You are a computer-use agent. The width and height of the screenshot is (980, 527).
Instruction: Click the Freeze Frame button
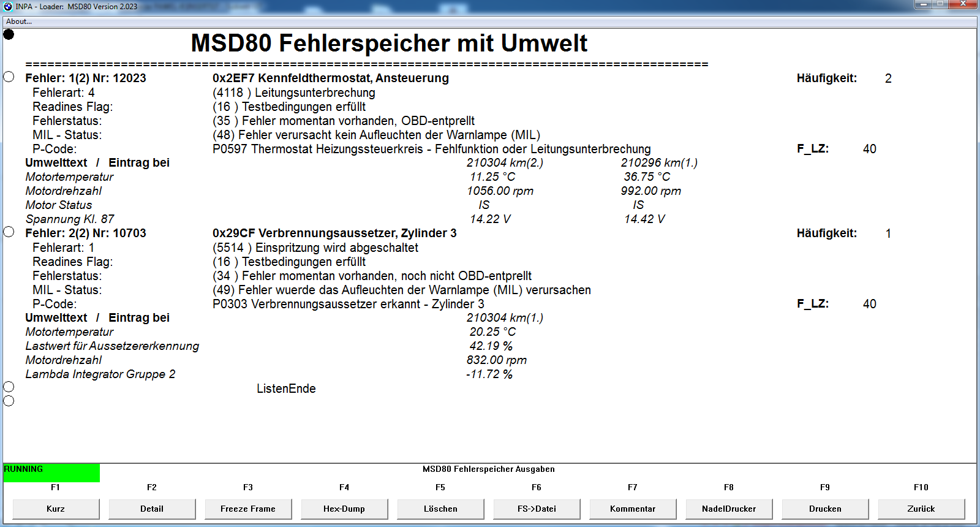[248, 509]
